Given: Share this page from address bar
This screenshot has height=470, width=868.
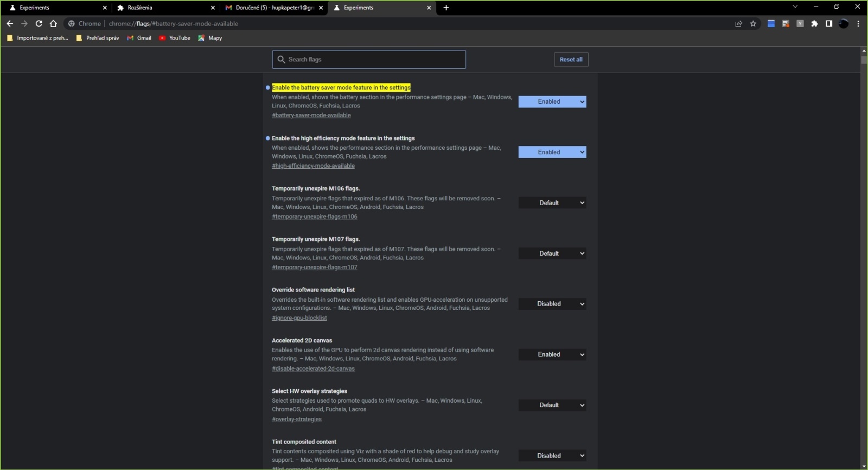Looking at the screenshot, I should [x=738, y=23].
